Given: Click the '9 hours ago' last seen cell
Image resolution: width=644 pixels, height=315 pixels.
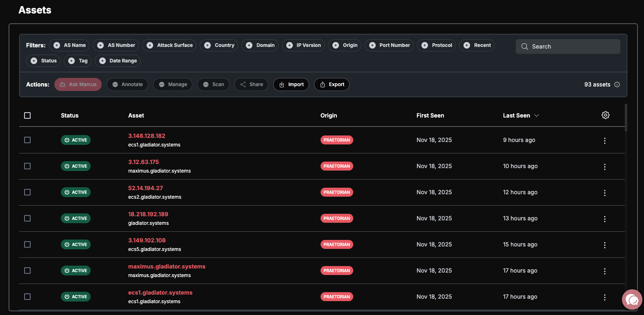Looking at the screenshot, I should click(x=519, y=140).
